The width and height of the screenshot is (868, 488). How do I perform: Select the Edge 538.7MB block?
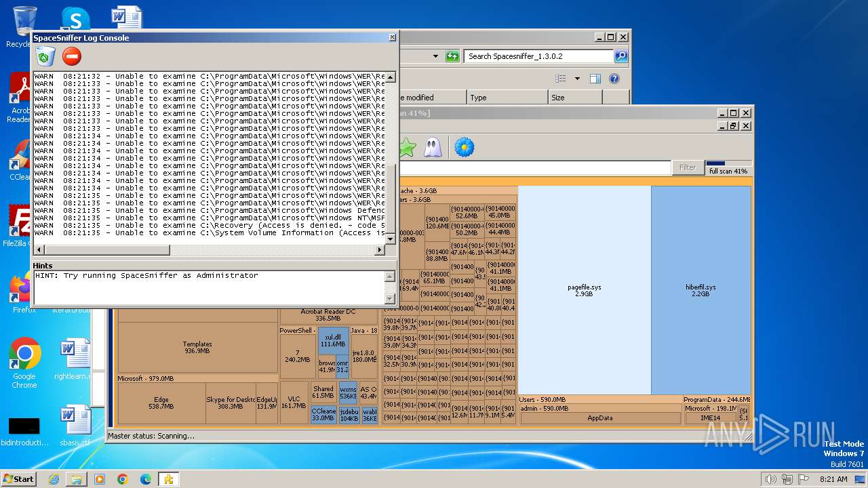pyautogui.click(x=161, y=403)
